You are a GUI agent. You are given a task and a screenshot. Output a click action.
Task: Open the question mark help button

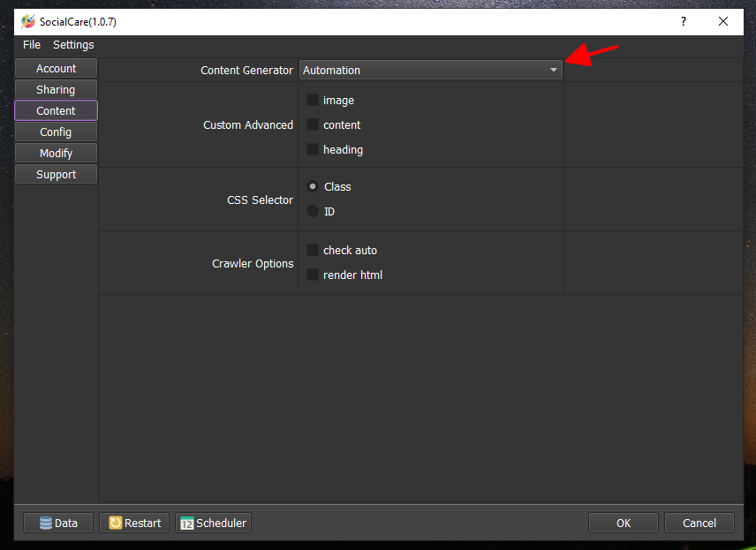click(x=684, y=22)
